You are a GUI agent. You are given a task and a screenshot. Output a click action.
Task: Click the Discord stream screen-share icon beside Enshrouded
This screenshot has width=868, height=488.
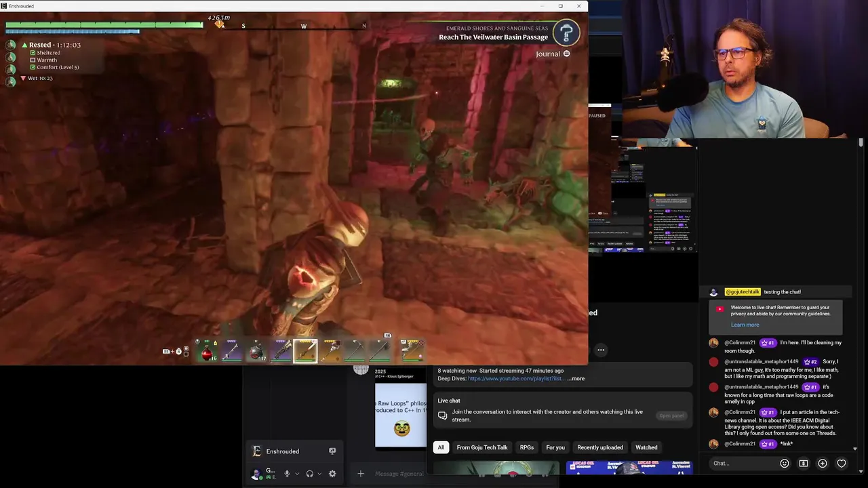pos(332,451)
